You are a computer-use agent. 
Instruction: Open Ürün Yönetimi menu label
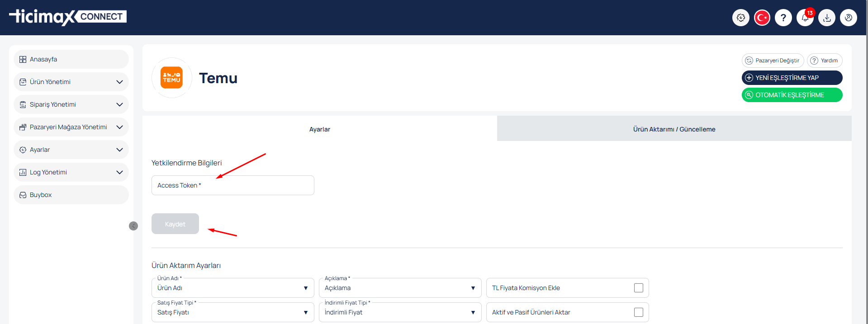click(x=50, y=82)
